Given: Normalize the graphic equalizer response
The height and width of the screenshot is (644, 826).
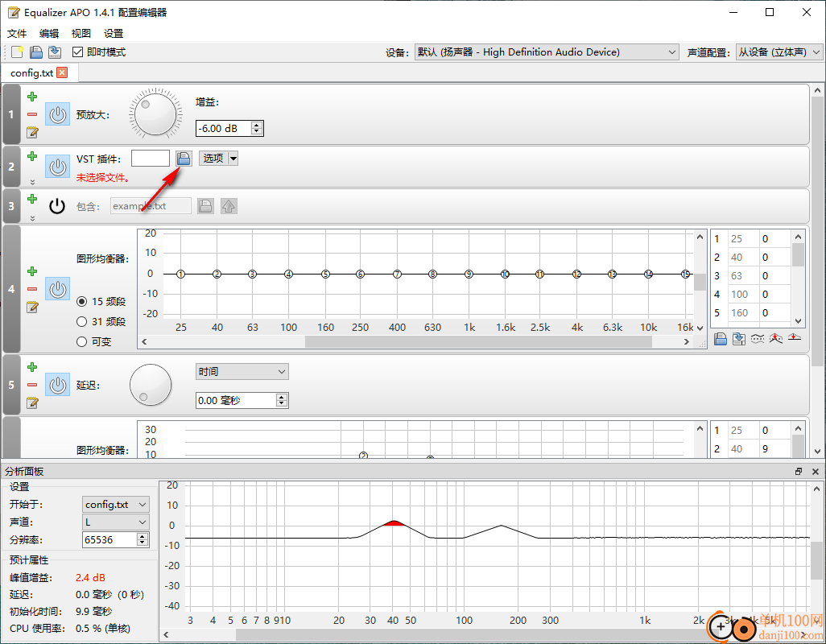Looking at the screenshot, I should pos(776,339).
